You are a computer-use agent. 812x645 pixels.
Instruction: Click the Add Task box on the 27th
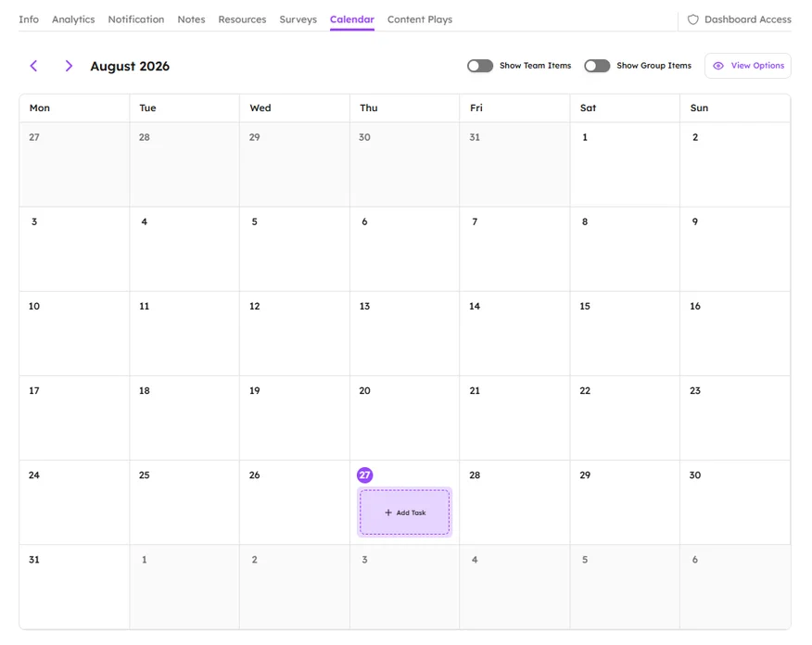404,512
